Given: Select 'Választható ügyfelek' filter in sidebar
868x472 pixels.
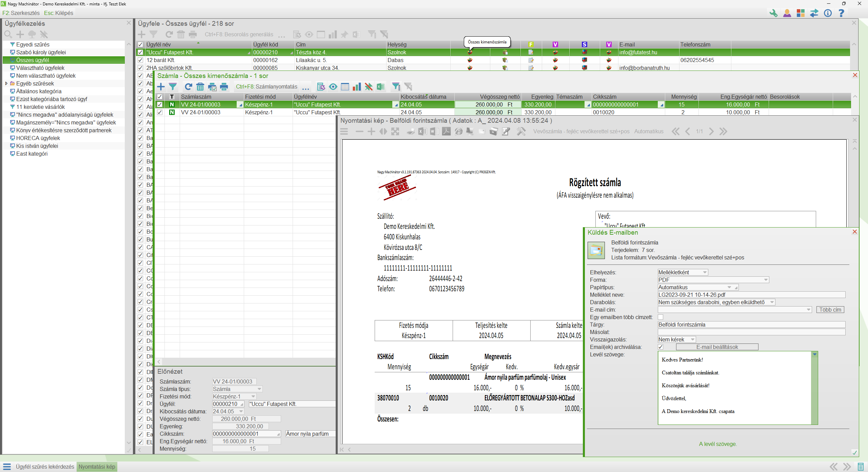Looking at the screenshot, I should click(x=40, y=68).
